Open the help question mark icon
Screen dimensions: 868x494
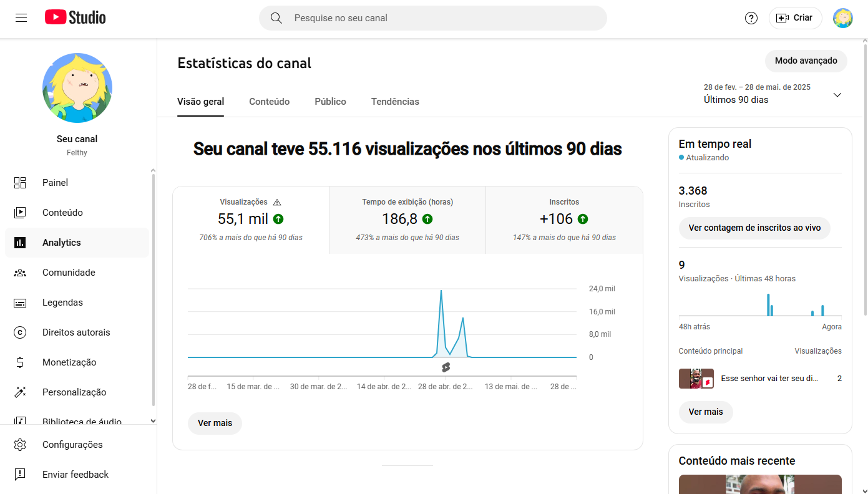pyautogui.click(x=751, y=18)
